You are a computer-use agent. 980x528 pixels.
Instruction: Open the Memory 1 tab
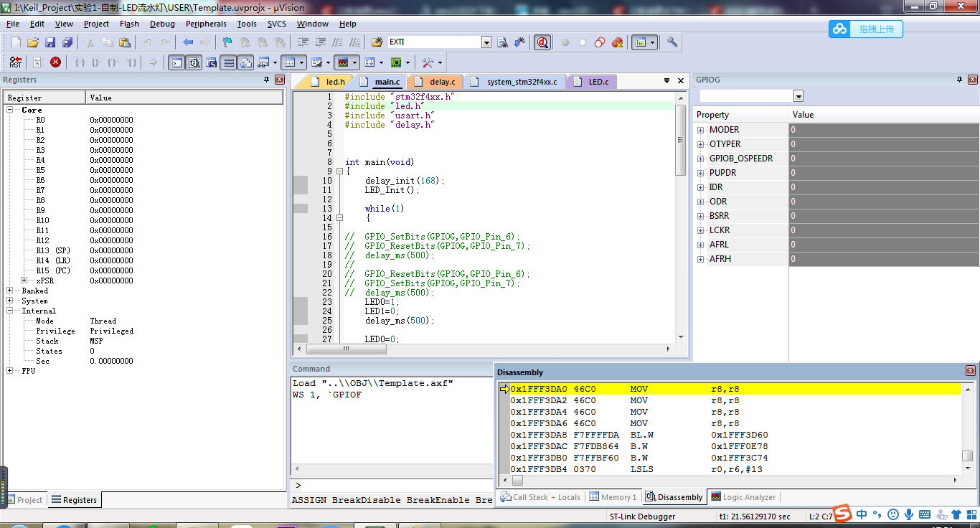click(x=613, y=497)
